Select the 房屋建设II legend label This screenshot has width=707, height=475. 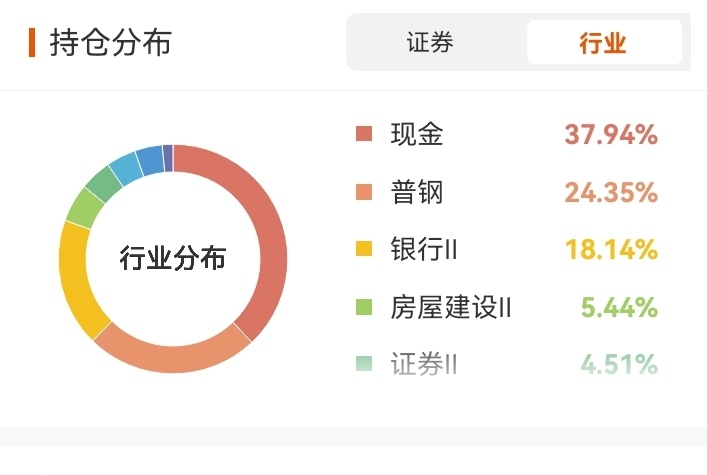[x=451, y=307]
